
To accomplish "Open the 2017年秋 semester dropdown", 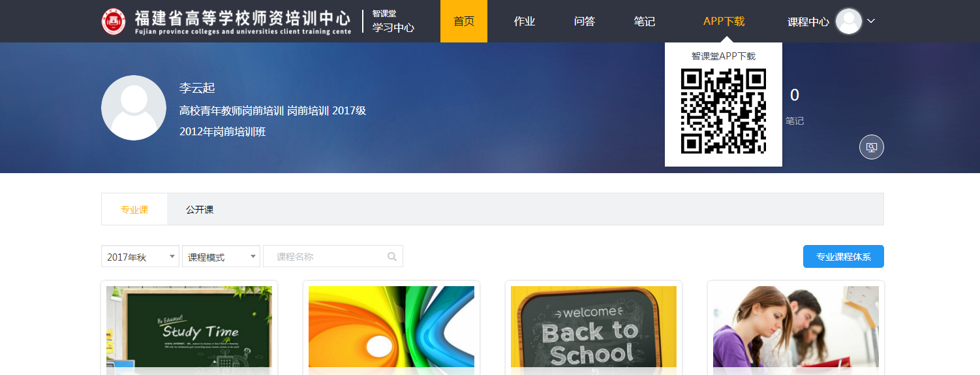I will pos(140,257).
